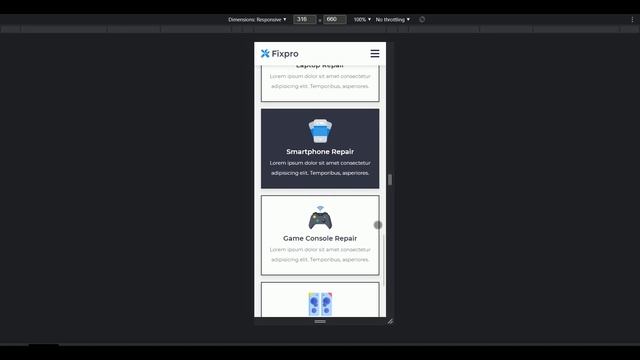The width and height of the screenshot is (640, 360).
Task: Click the rotate viewport icon
Action: tap(422, 20)
